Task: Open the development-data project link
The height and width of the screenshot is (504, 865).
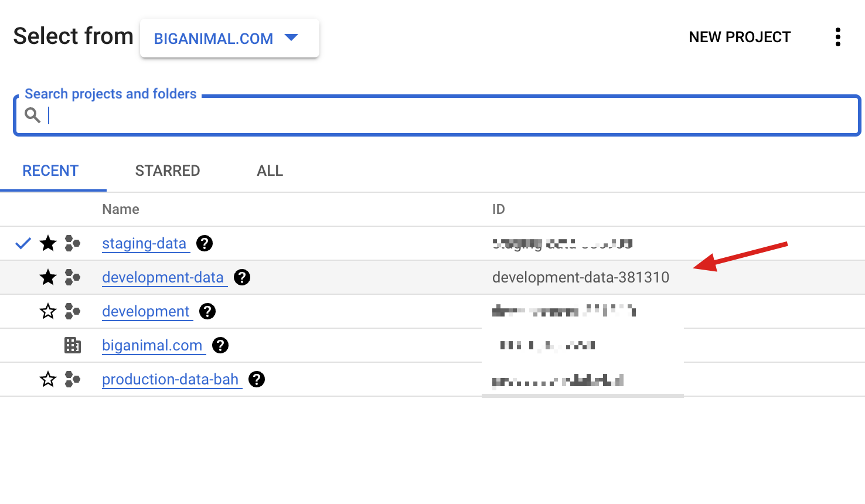Action: click(x=163, y=277)
